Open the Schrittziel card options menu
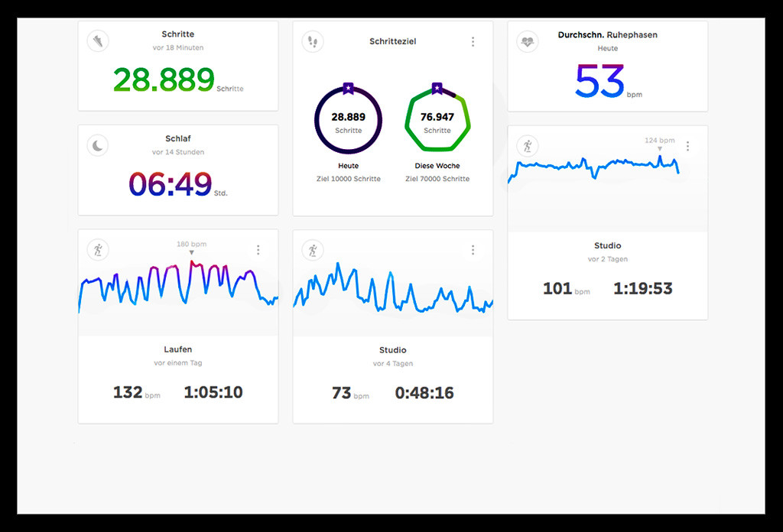This screenshot has width=783, height=532. coord(473,42)
